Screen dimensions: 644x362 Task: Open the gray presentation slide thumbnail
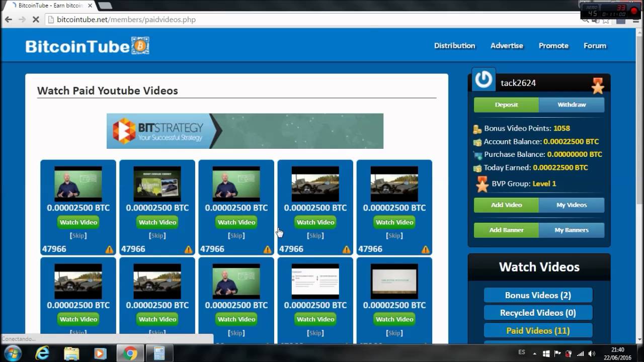(394, 282)
